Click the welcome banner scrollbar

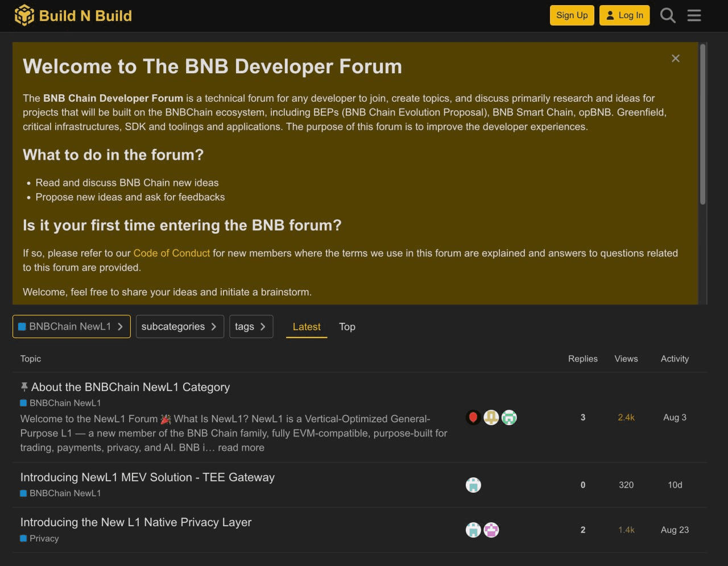click(x=703, y=124)
